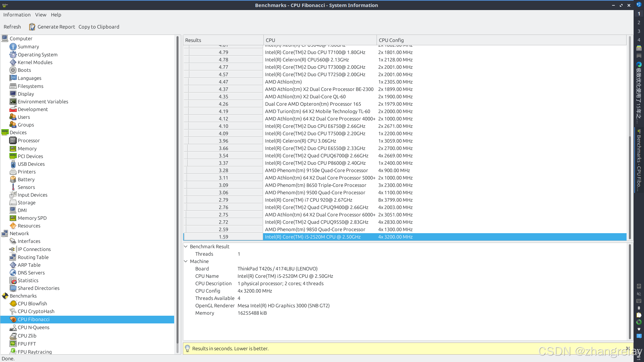Collapse the Benchmark Result section

pyautogui.click(x=186, y=247)
